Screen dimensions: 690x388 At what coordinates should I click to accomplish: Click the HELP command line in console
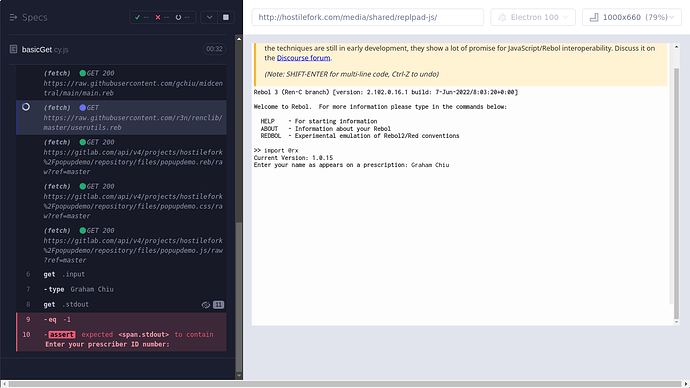[319, 121]
